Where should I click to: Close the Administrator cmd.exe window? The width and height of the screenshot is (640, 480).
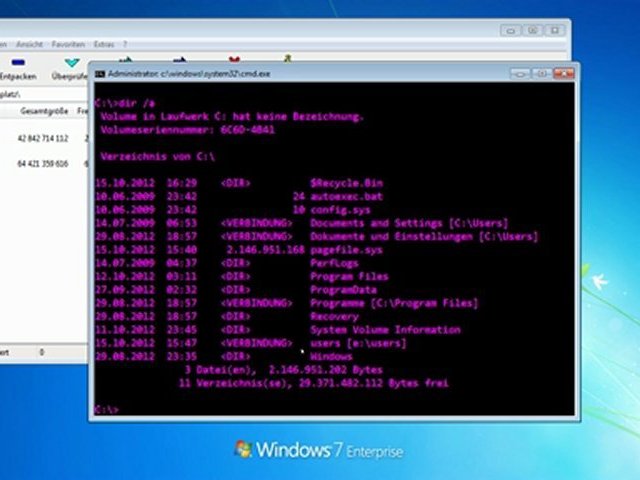click(x=563, y=73)
